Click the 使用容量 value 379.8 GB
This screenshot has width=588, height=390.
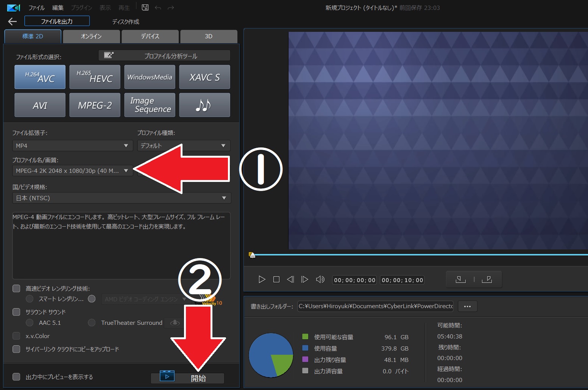(x=395, y=348)
